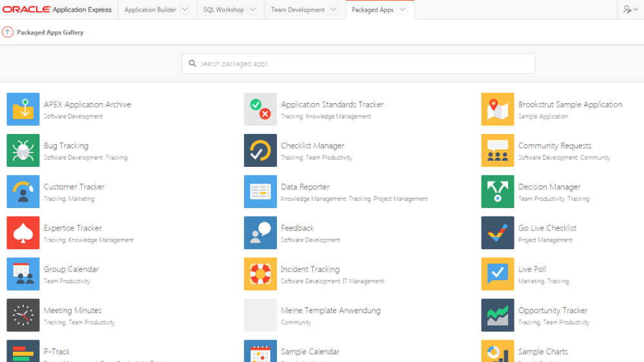644x362 pixels.
Task: Open the user account menu icon
Action: click(x=630, y=10)
